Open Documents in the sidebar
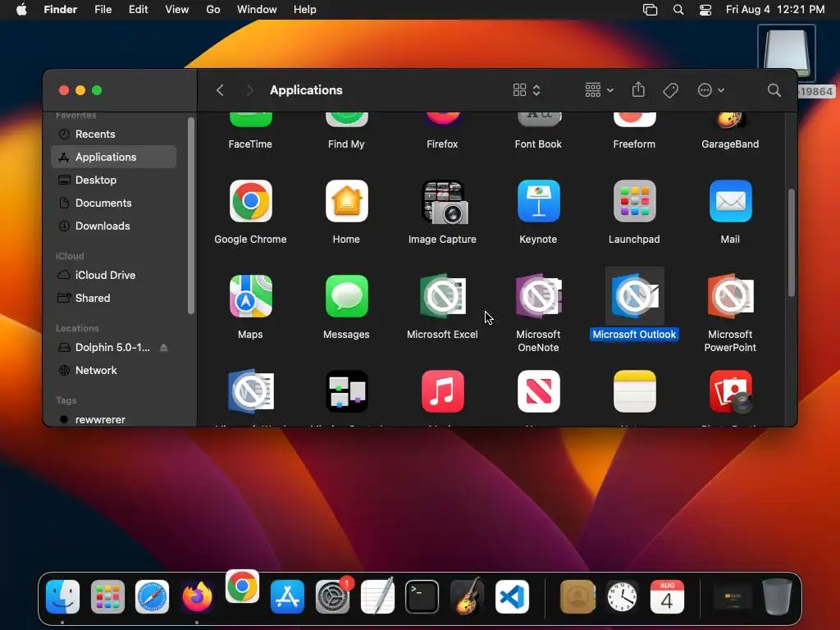Screen dimensions: 840x630 coord(113,203)
